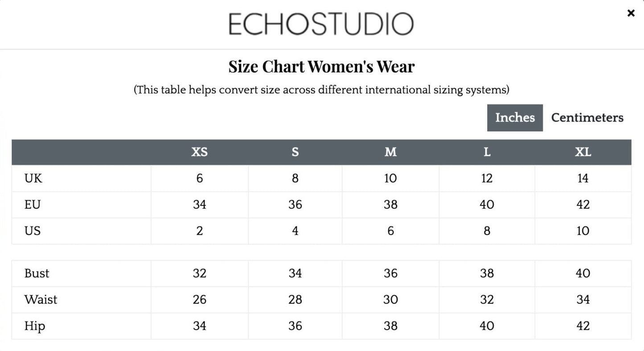Select the US row label
The image size is (644, 351).
click(x=33, y=231)
